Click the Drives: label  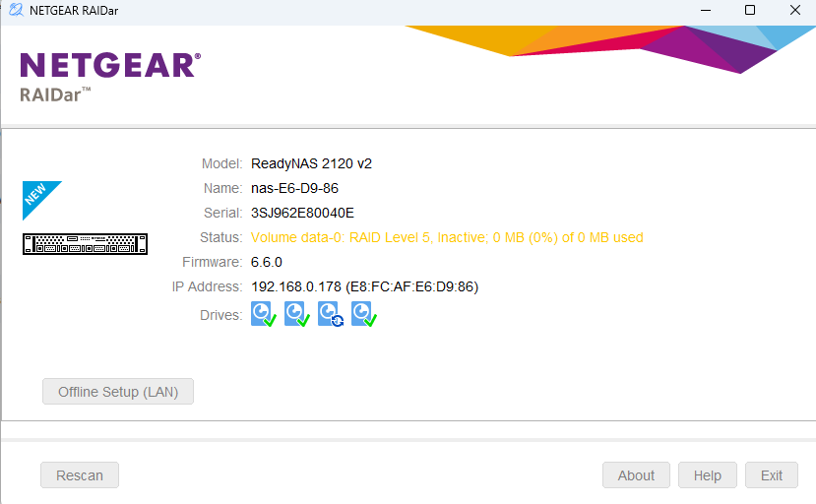pyautogui.click(x=221, y=315)
